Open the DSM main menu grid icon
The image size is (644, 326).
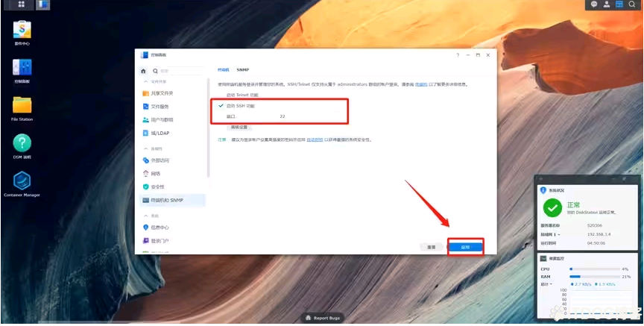point(21,4)
